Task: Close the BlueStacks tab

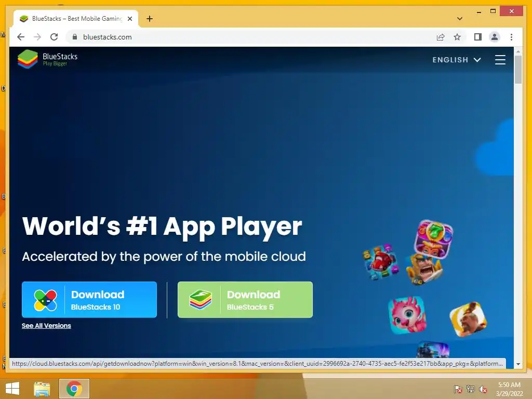Action: point(129,19)
